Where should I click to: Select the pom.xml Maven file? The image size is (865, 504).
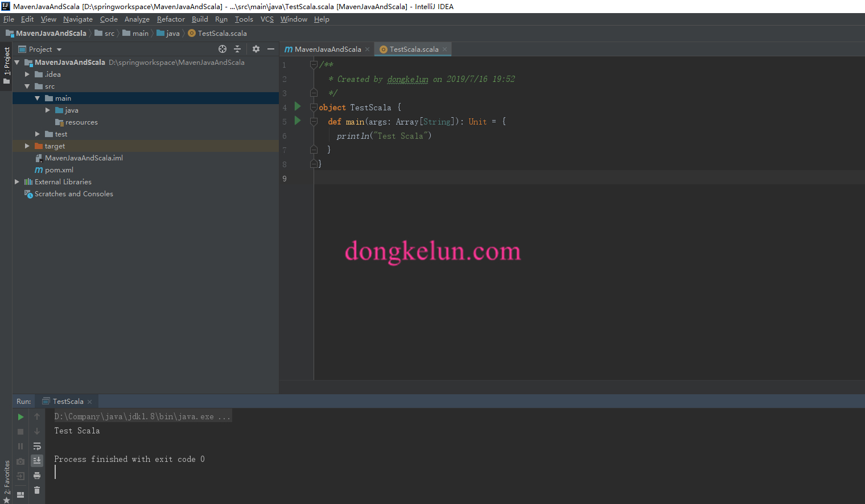54,170
